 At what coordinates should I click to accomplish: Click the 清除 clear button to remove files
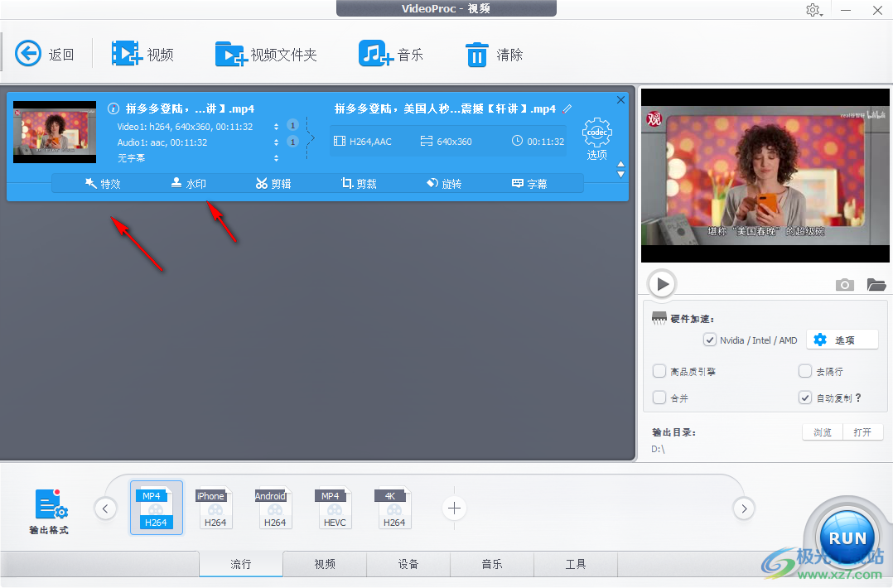coord(494,54)
